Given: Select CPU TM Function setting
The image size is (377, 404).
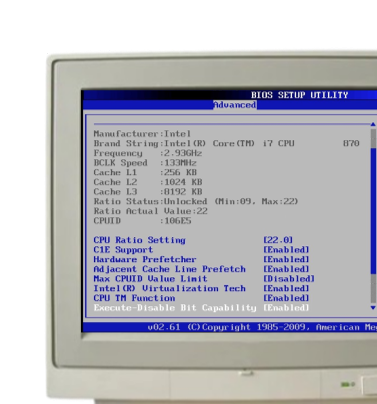Looking at the screenshot, I should pos(134,298).
